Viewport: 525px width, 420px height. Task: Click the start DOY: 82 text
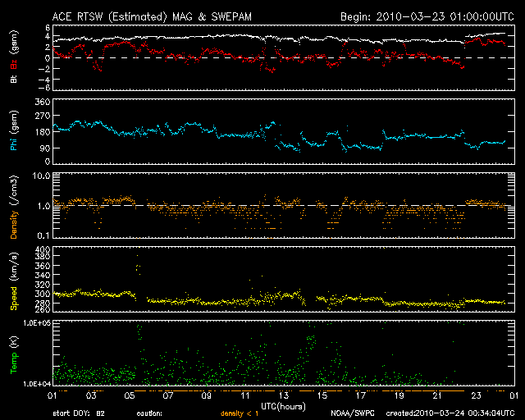click(x=79, y=413)
